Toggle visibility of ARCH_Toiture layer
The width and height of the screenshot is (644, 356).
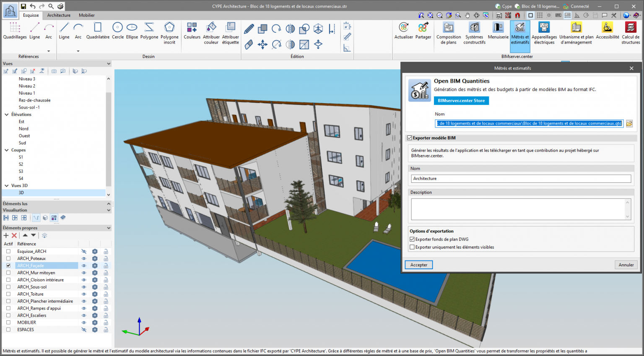[x=84, y=294]
